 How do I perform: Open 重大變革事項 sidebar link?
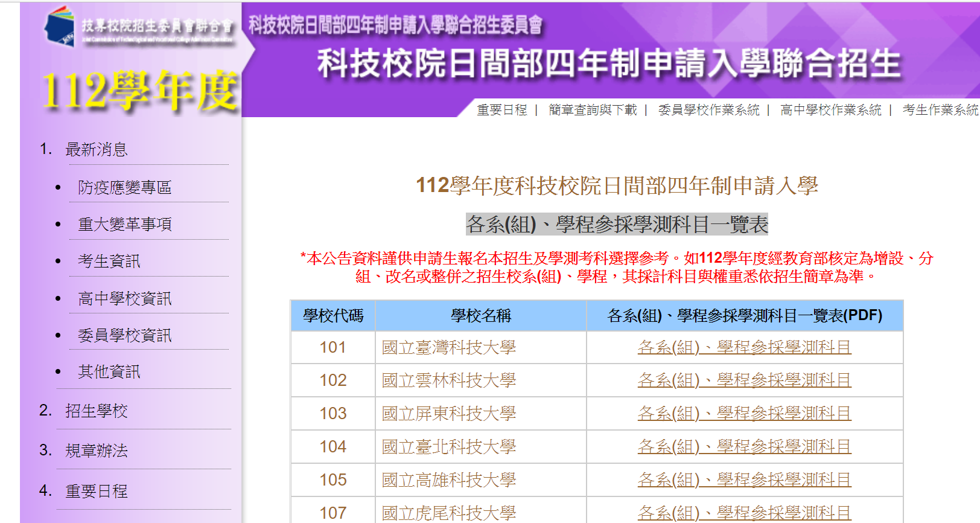[125, 224]
